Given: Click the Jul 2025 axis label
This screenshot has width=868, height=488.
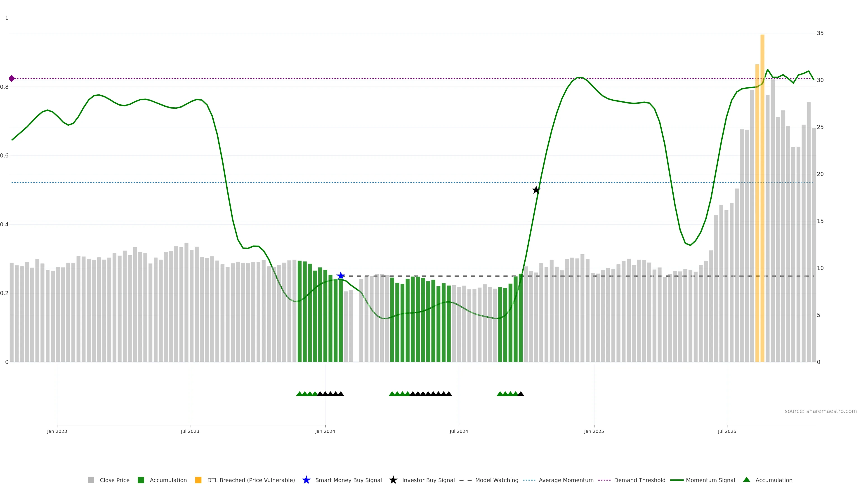Looking at the screenshot, I should point(727,431).
